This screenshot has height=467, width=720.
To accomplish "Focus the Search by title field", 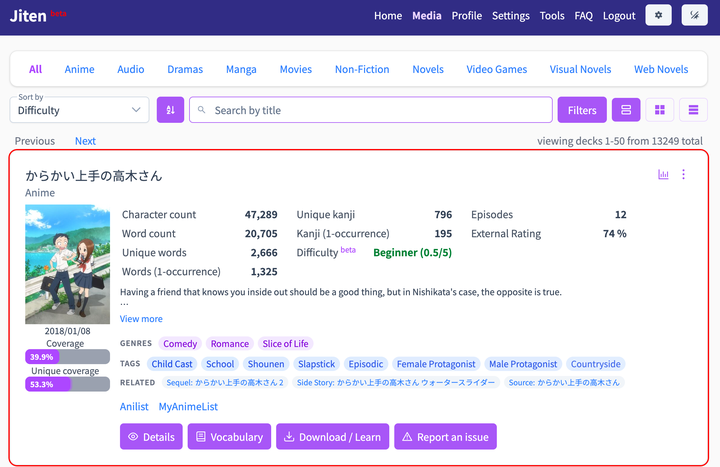I will pyautogui.click(x=371, y=110).
